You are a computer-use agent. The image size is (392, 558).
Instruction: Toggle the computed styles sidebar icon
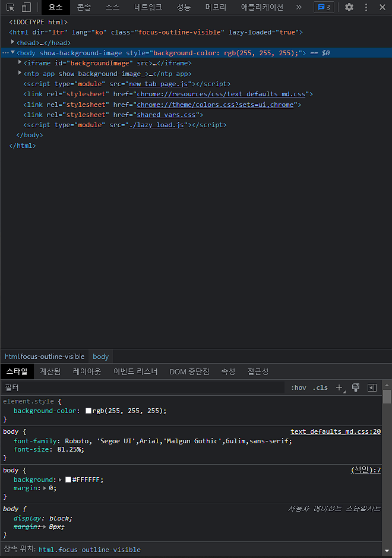click(372, 387)
